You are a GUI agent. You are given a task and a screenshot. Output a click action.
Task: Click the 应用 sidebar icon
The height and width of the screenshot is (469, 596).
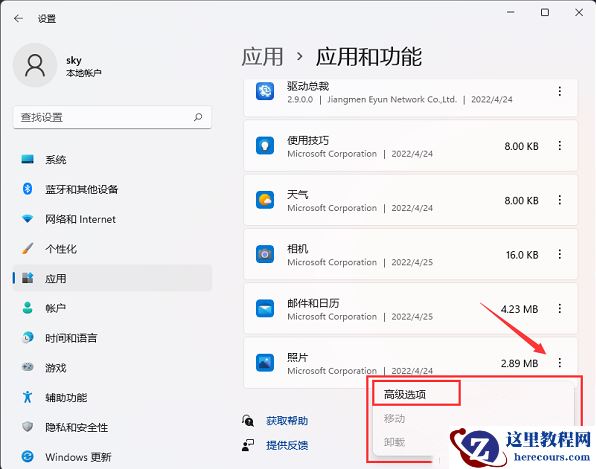click(x=27, y=278)
